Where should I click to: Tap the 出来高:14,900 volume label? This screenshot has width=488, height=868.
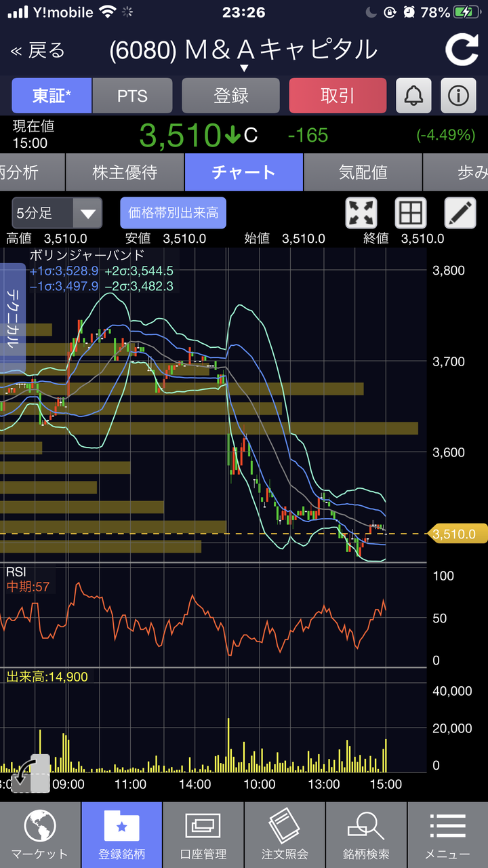tap(47, 677)
